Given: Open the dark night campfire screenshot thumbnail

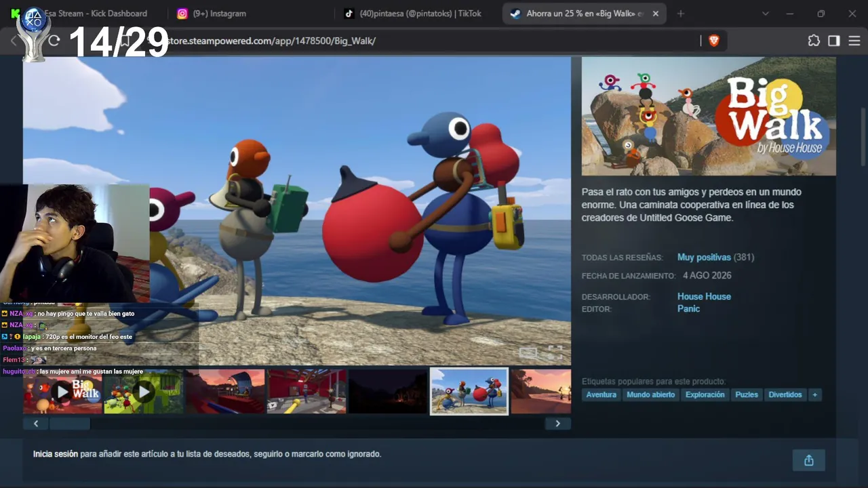Looking at the screenshot, I should point(388,391).
